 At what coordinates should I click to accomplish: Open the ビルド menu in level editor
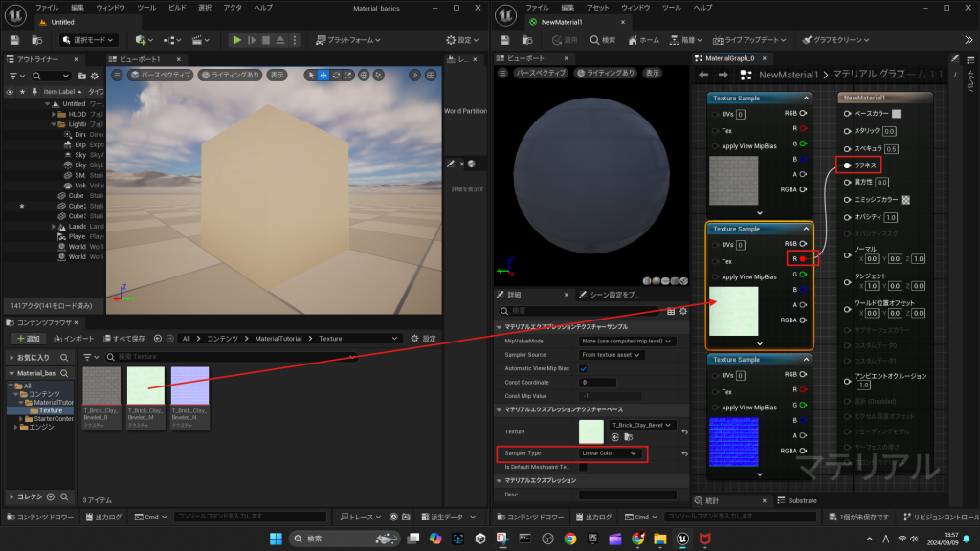177,7
